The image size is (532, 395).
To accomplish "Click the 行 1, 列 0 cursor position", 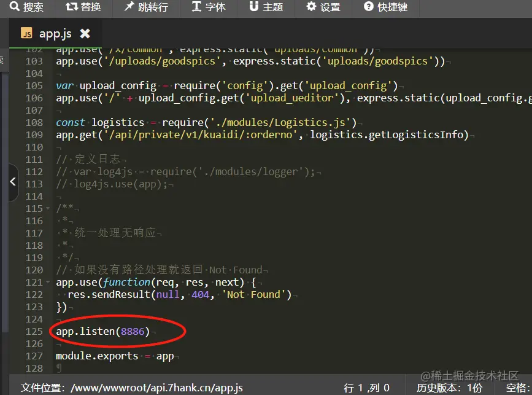I will (367, 388).
